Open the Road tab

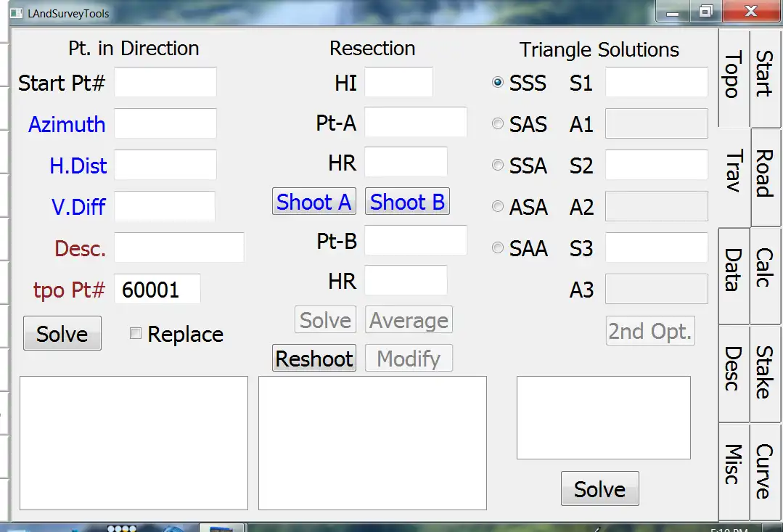tap(765, 174)
